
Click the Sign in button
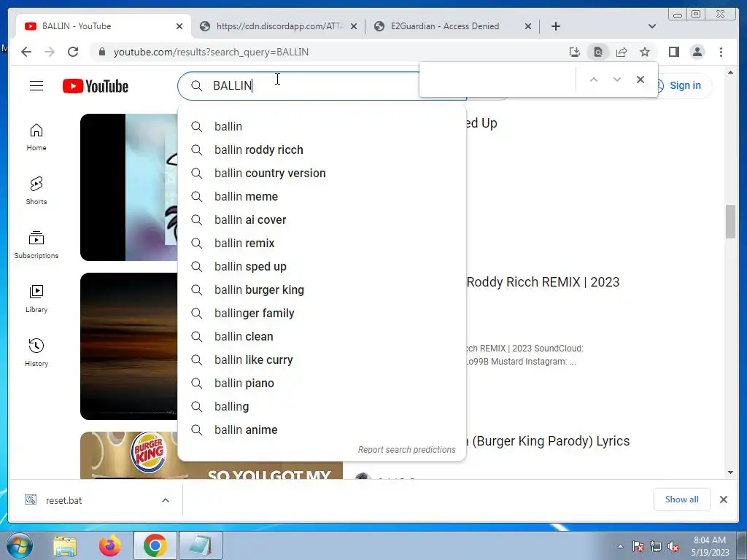[x=684, y=86]
